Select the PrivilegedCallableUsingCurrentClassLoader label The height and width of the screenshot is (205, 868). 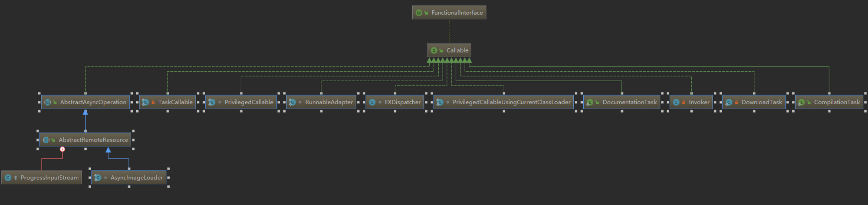click(512, 102)
